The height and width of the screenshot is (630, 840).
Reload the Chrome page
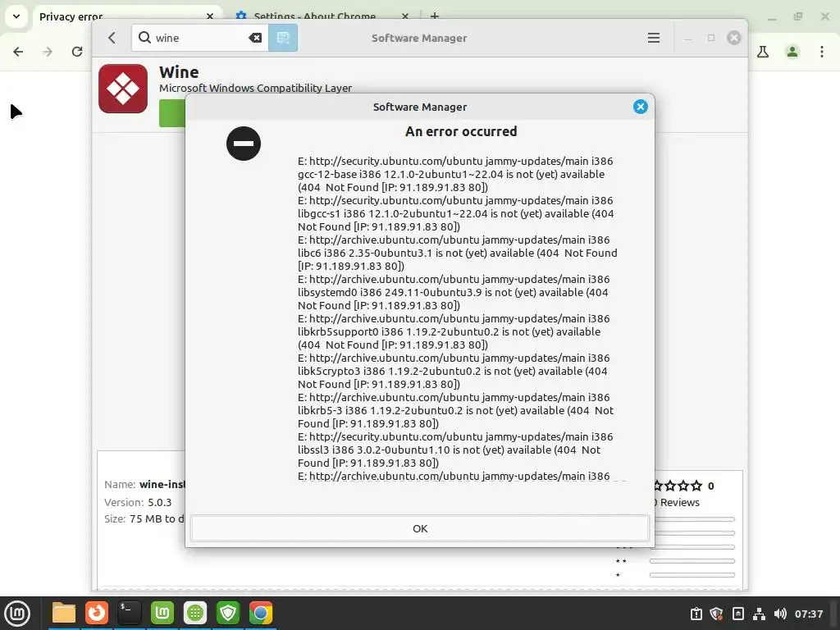click(x=77, y=52)
